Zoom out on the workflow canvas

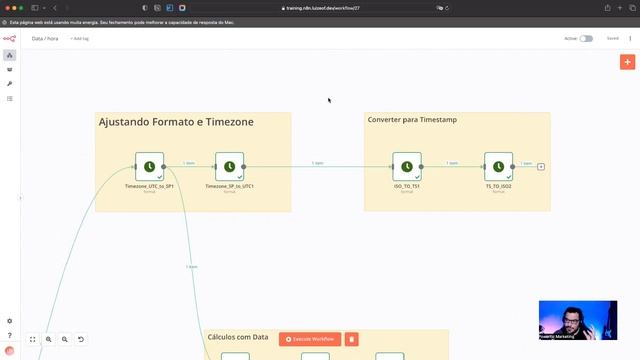(64, 339)
